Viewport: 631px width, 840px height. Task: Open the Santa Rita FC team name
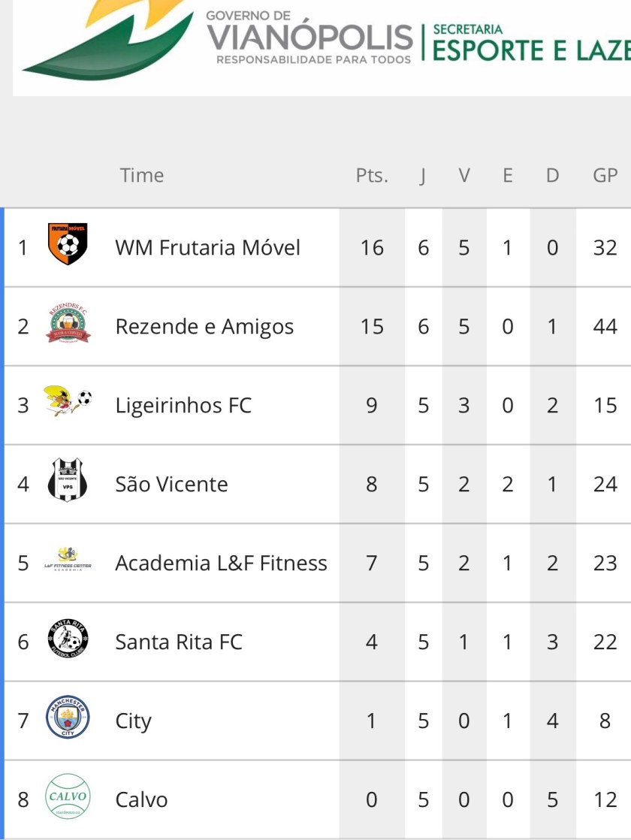(179, 642)
